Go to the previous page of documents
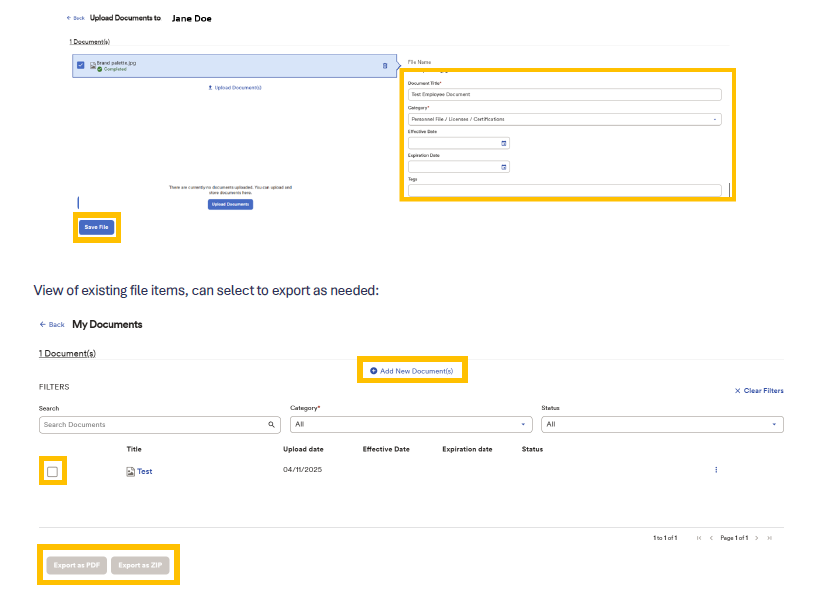Image resolution: width=836 pixels, height=595 pixels. tap(711, 538)
